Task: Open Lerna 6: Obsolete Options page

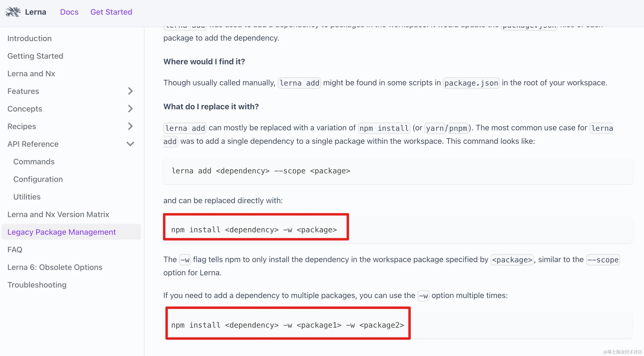Action: (55, 267)
